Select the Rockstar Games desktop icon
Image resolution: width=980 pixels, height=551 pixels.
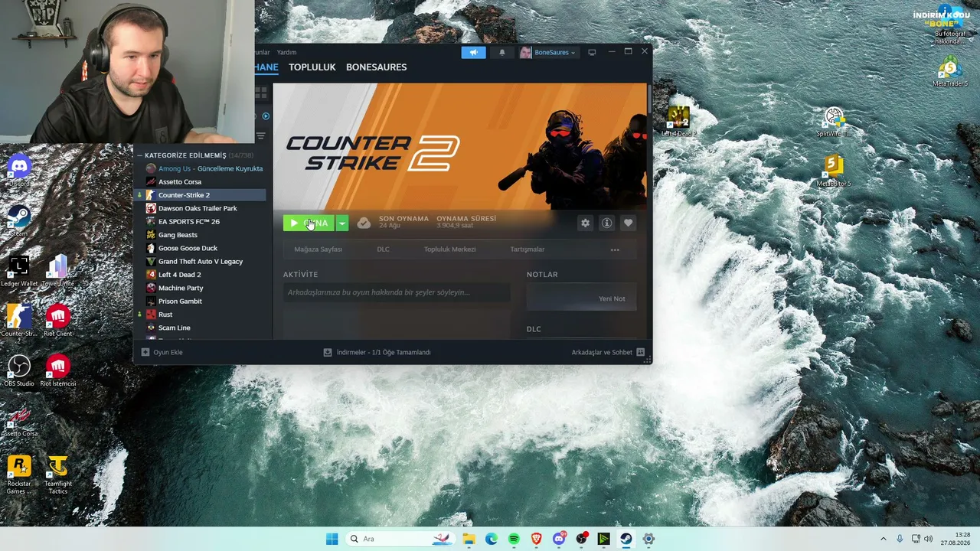(x=19, y=475)
